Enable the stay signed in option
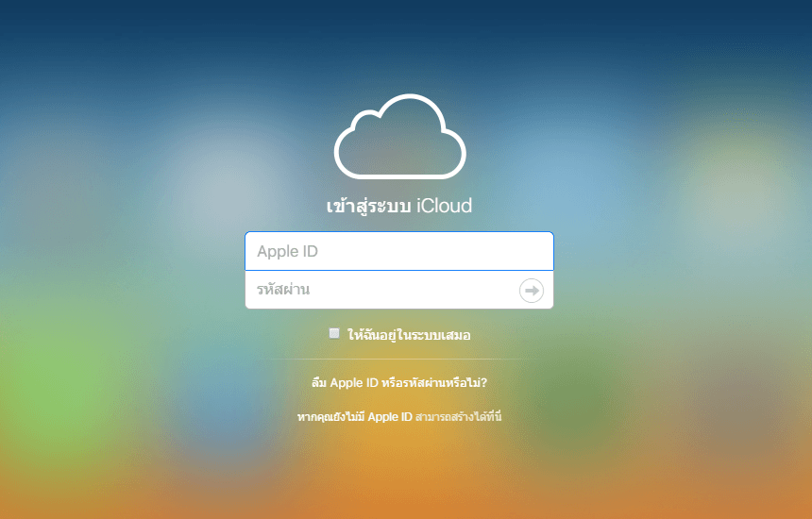 click(x=334, y=333)
